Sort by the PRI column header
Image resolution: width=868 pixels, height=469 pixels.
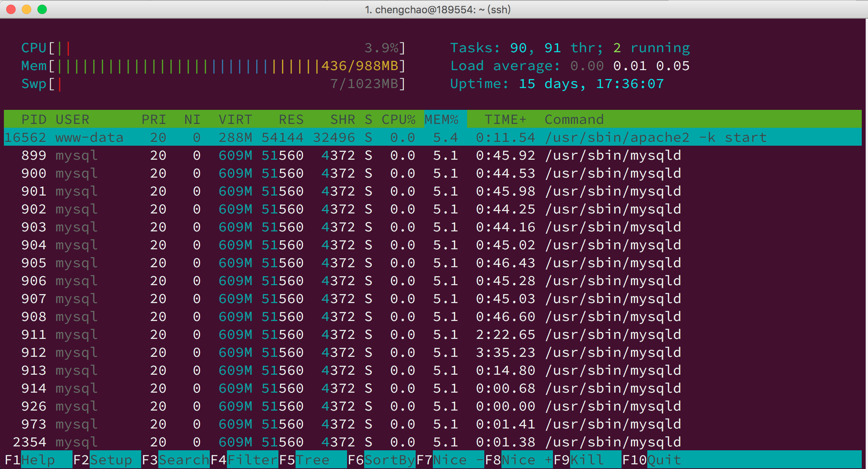point(154,119)
